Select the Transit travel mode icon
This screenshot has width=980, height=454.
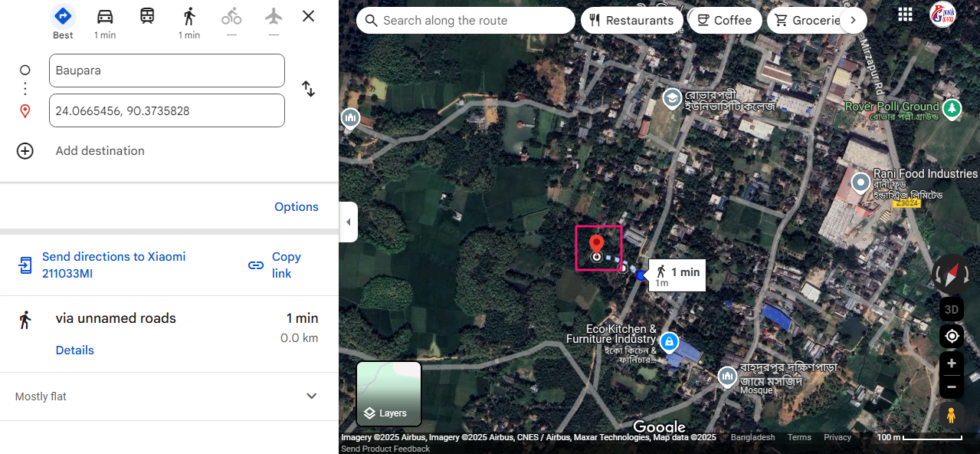click(x=147, y=15)
